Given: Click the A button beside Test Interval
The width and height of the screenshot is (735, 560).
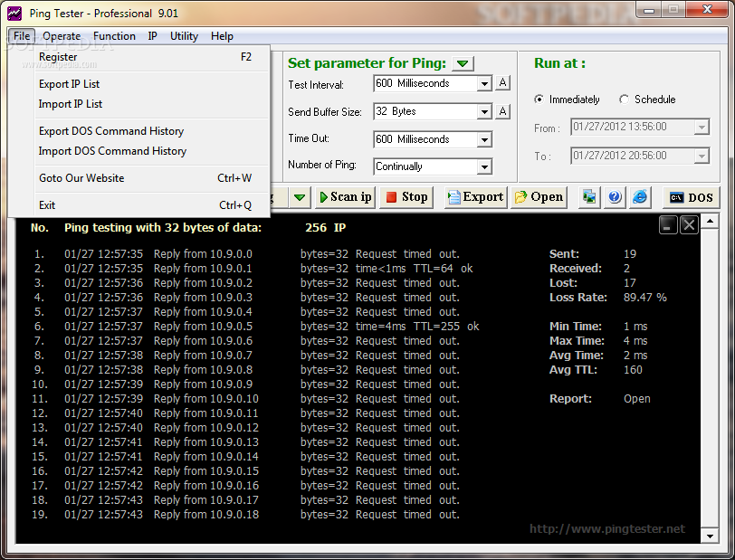Looking at the screenshot, I should point(502,83).
